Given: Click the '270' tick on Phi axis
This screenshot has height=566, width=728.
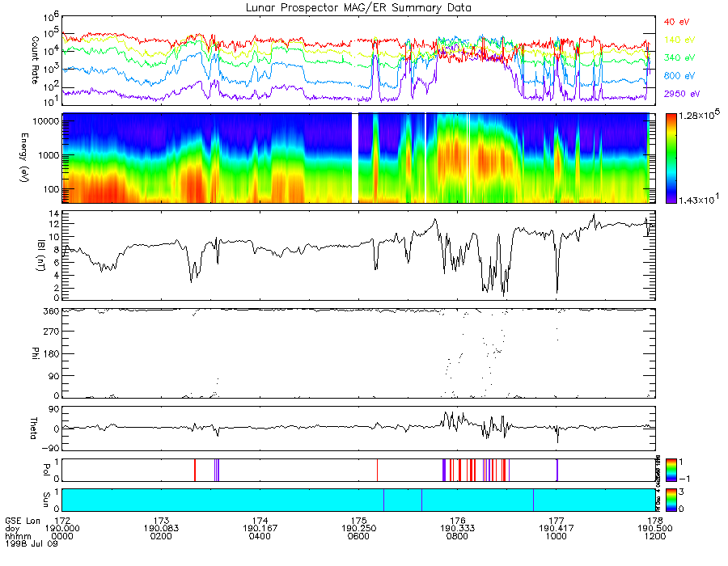Looking at the screenshot, I should click(52, 332).
